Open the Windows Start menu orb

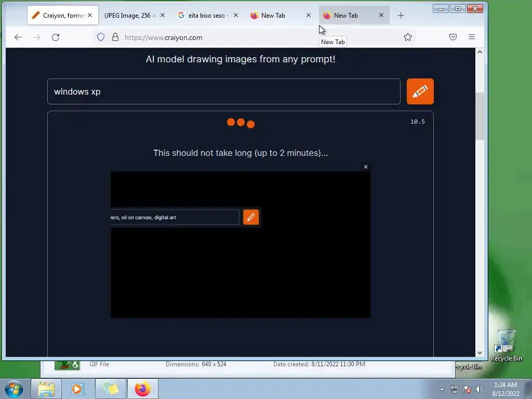click(14, 389)
